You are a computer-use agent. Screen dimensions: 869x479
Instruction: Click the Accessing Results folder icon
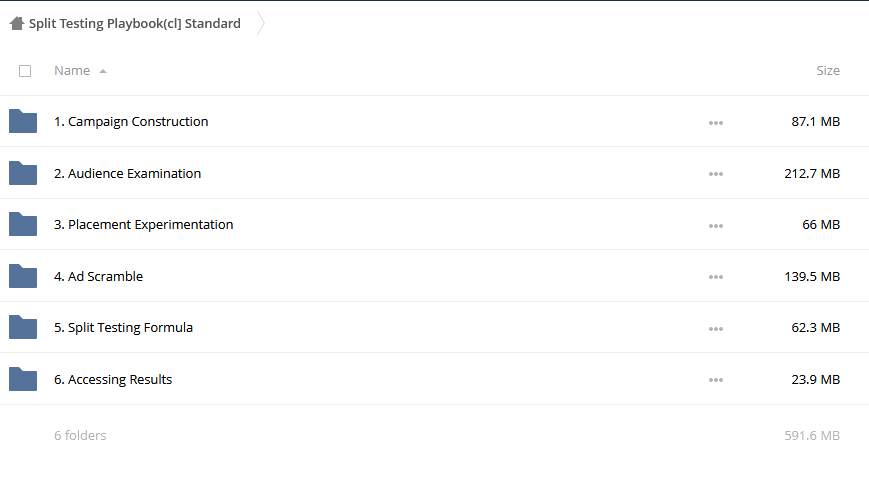click(23, 379)
